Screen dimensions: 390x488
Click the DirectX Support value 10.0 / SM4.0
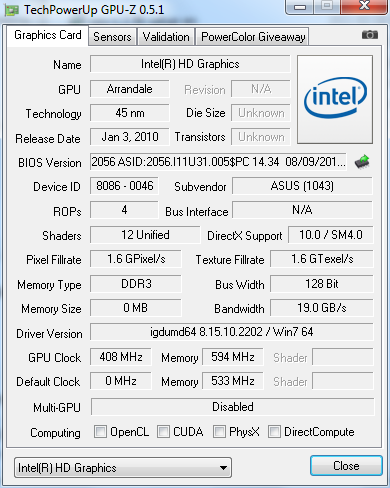point(331,235)
